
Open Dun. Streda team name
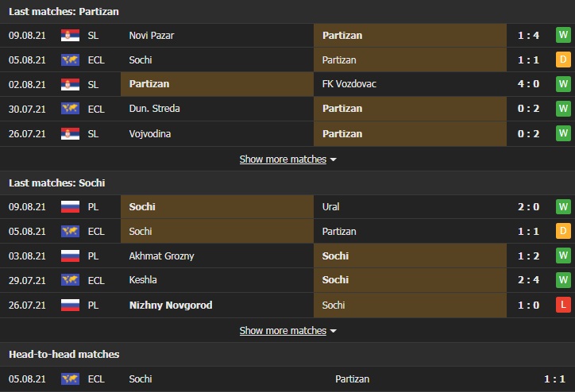[154, 109]
